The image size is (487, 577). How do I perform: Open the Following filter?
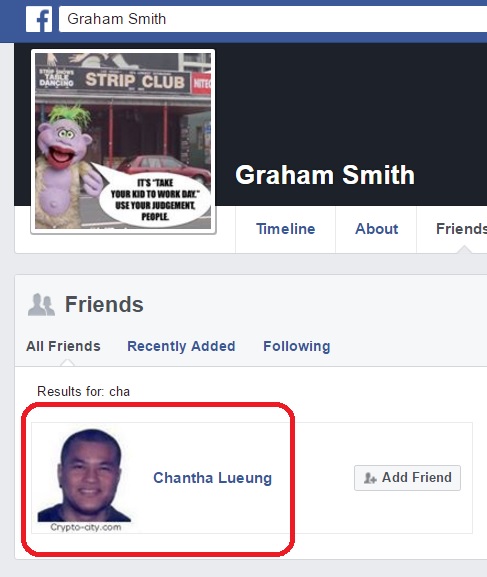click(x=297, y=346)
